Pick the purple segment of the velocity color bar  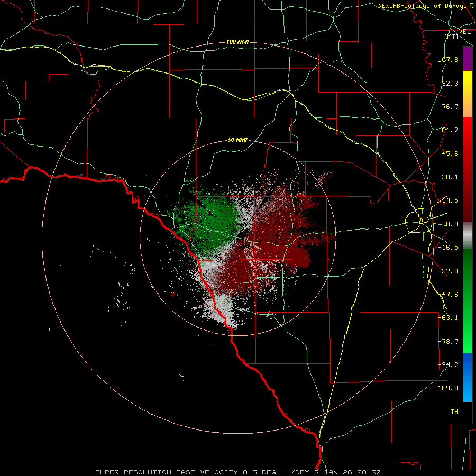[467, 59]
